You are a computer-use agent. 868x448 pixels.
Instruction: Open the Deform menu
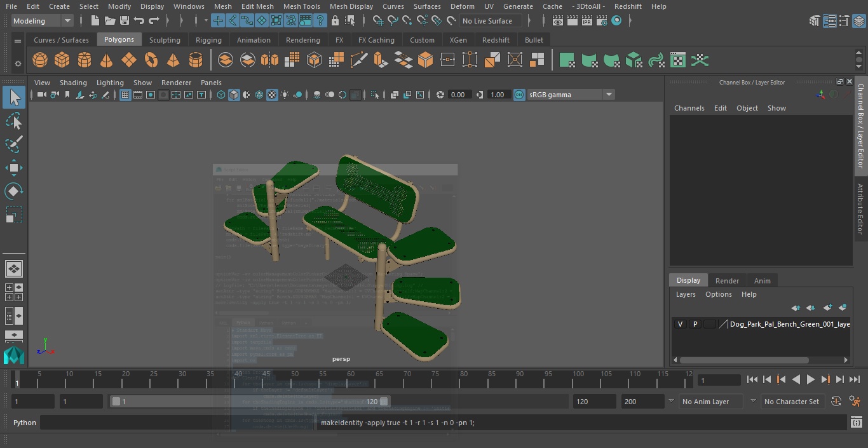click(x=462, y=6)
